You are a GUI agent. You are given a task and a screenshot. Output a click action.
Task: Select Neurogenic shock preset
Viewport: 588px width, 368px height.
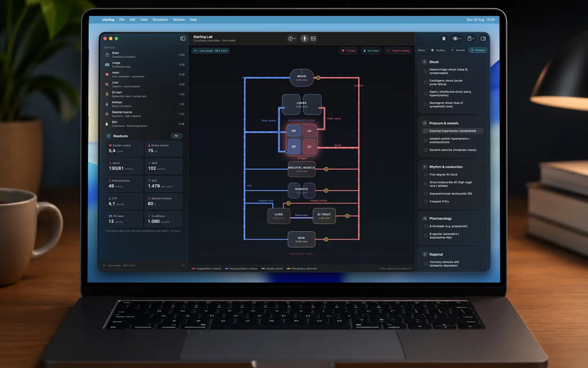tap(452, 105)
